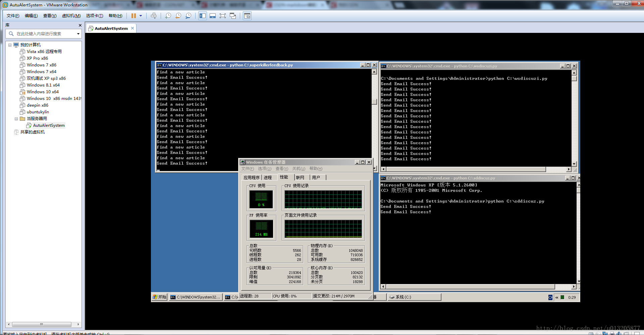Click the language bar tray icon
This screenshot has width=644, height=335.
pos(550,297)
